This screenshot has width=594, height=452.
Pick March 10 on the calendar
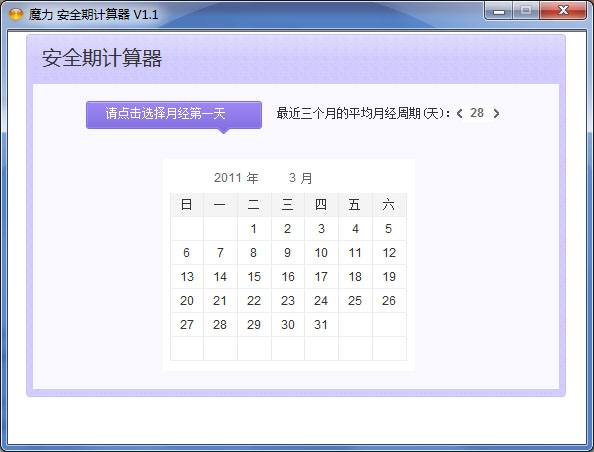[x=322, y=253]
